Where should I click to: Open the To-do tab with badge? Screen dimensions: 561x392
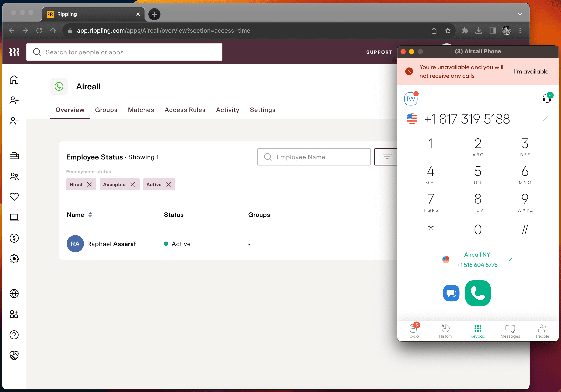click(x=413, y=331)
